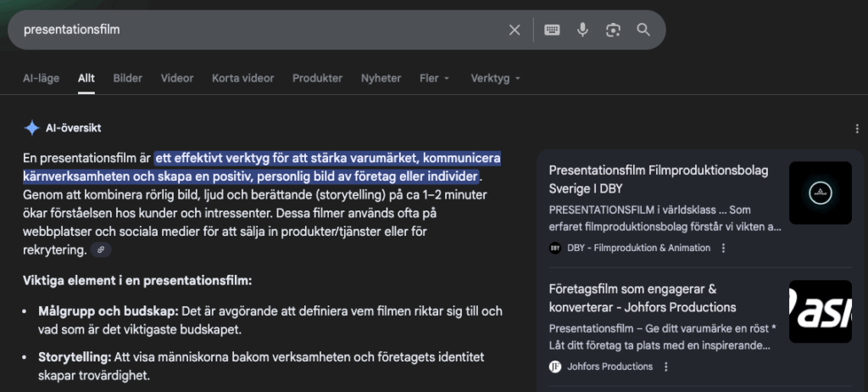
Task: Switch to the Bilder tab
Action: pos(128,78)
